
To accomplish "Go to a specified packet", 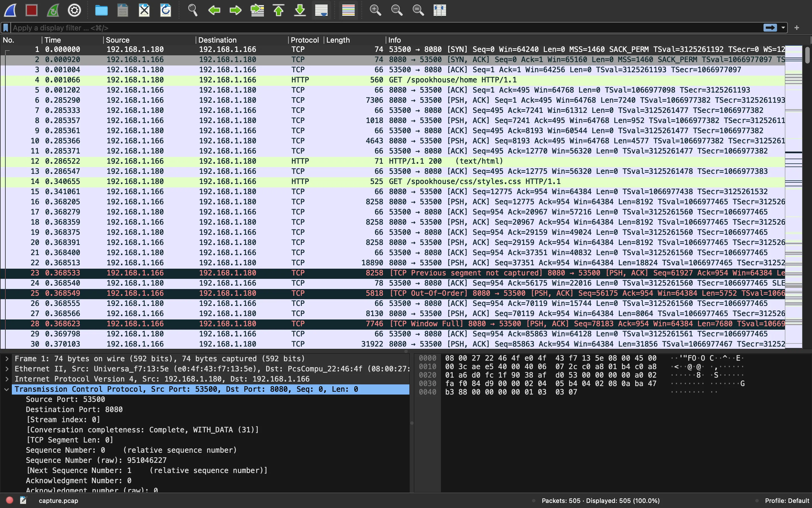I will tap(257, 10).
